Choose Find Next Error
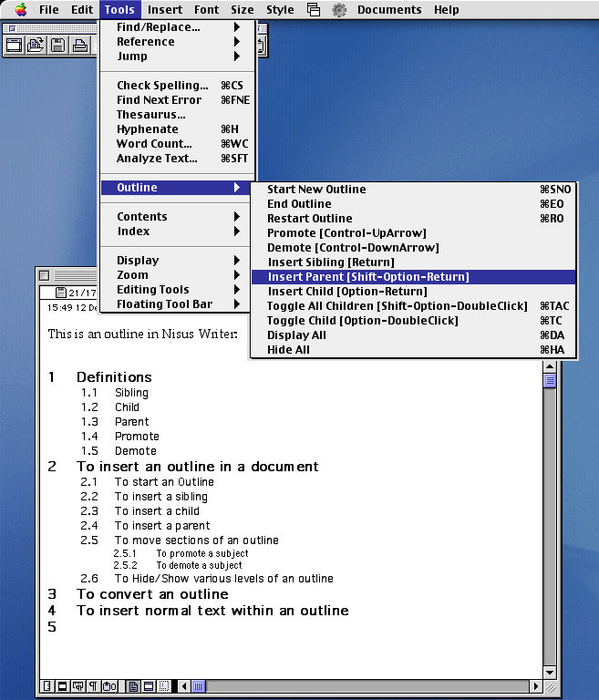599x700 pixels. click(x=178, y=100)
